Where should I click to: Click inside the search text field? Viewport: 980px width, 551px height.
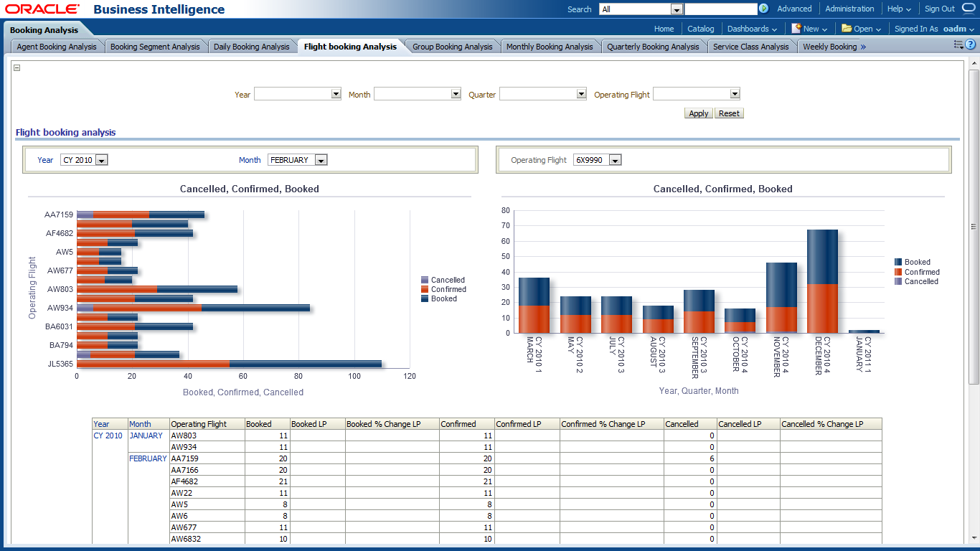(720, 9)
